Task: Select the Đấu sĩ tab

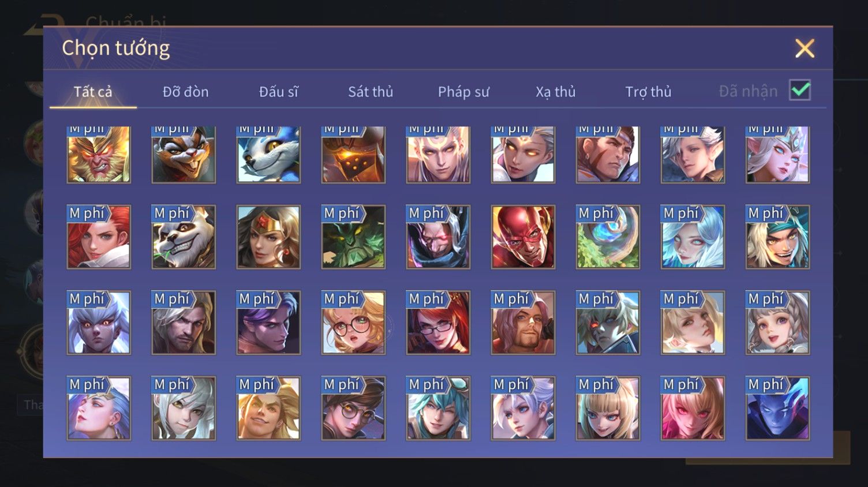Action: [278, 91]
